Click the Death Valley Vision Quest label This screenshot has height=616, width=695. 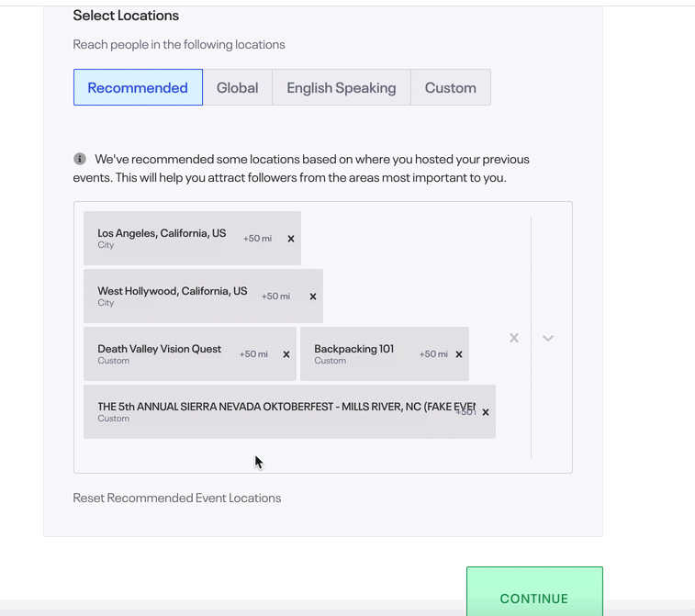pyautogui.click(x=159, y=349)
